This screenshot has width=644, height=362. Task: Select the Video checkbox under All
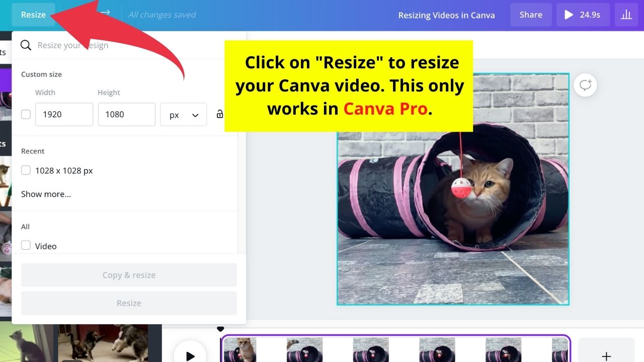(x=26, y=245)
